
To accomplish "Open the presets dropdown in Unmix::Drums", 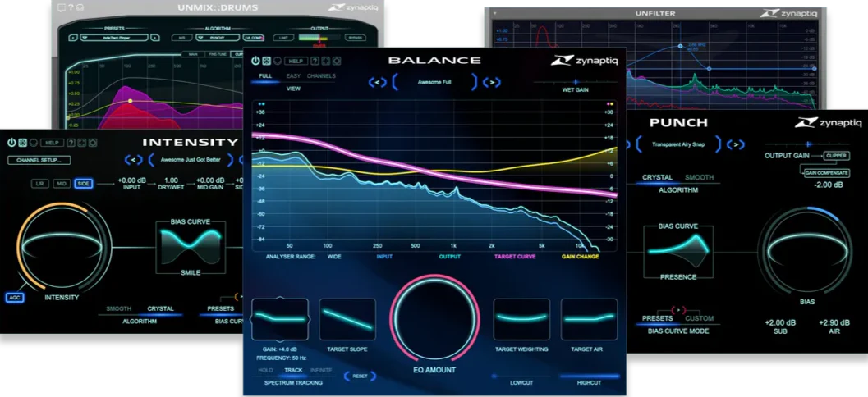I will pos(114,38).
